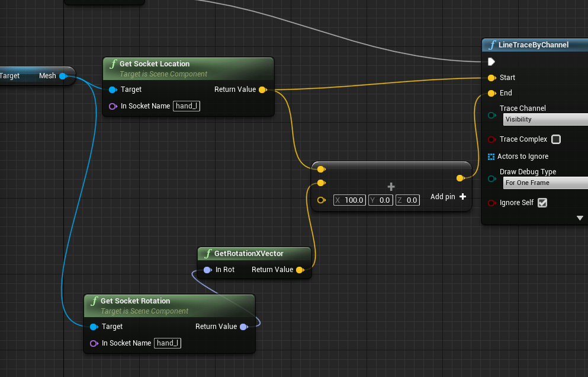Click the End vector pin on LineTraceByChannel

coord(491,93)
